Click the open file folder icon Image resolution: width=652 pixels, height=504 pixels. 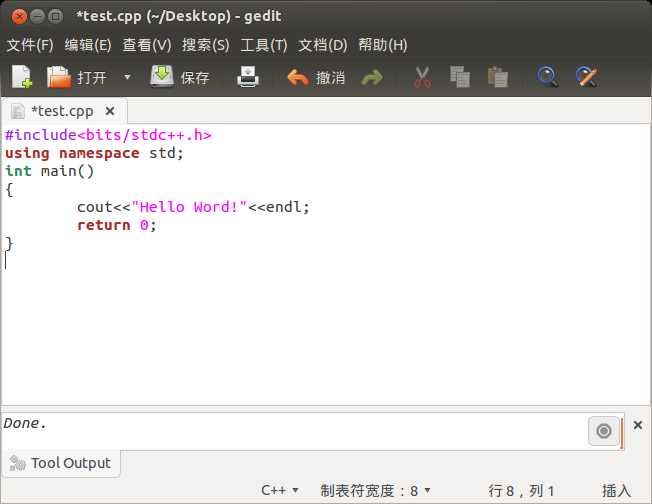coord(59,77)
